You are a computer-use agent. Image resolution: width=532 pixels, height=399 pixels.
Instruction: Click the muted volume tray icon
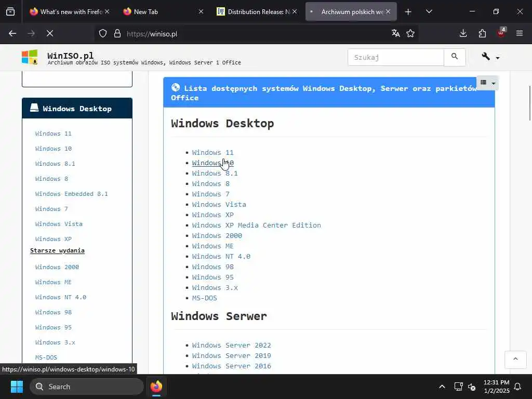[472, 387]
